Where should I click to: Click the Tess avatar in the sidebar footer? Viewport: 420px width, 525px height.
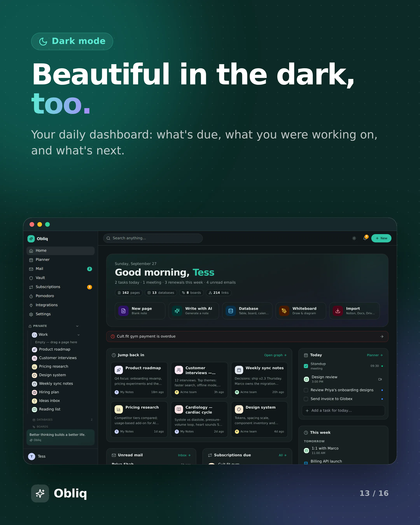(32, 456)
